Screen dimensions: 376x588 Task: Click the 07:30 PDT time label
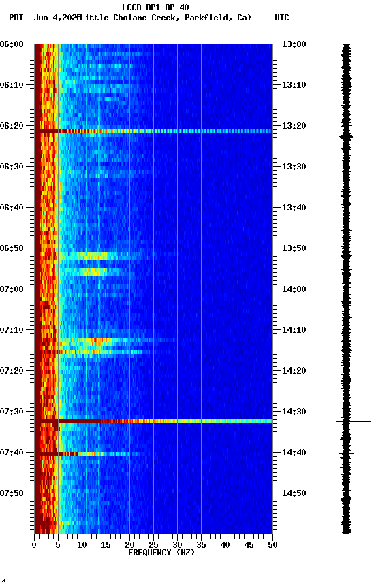tap(12, 412)
